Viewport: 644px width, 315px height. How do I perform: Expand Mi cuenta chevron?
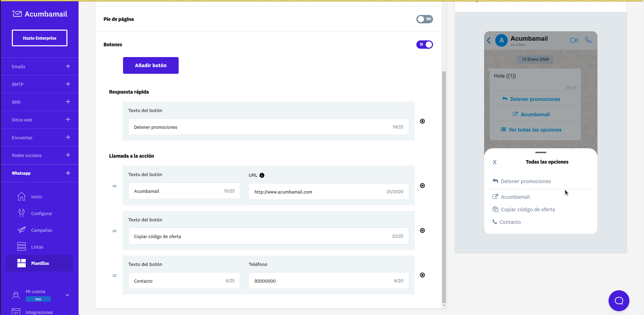pyautogui.click(x=67, y=295)
